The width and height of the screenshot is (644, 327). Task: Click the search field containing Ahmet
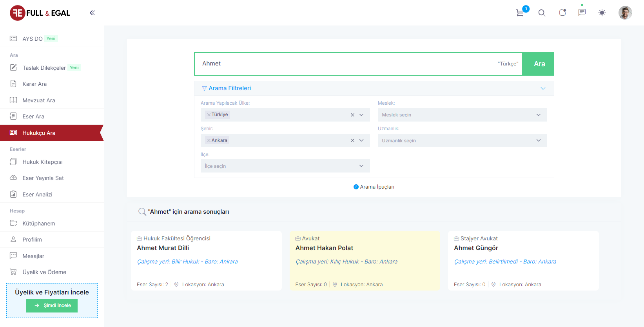point(345,64)
